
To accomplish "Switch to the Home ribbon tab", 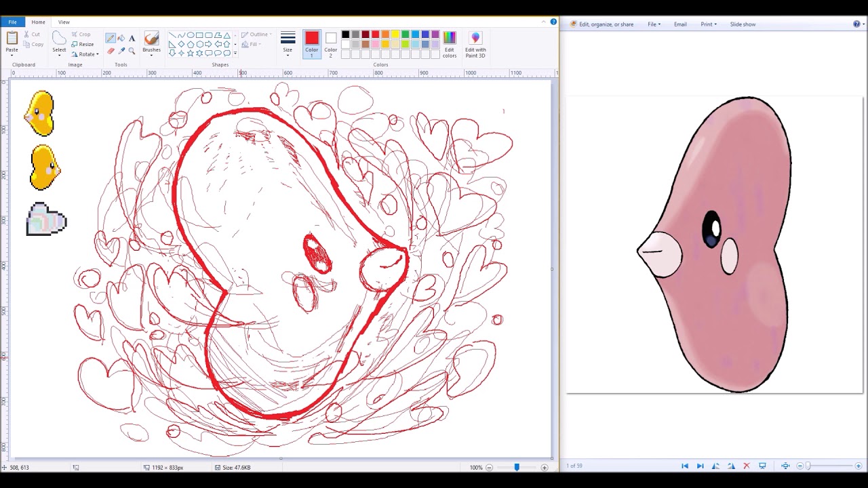I will tap(38, 22).
